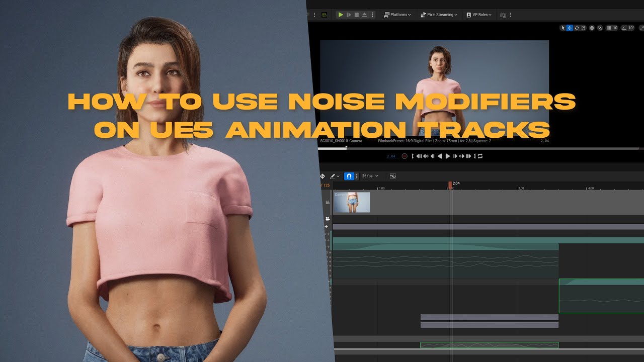Click Set playback end bracket
Viewport: 644px width, 362px height.
[x=474, y=156]
